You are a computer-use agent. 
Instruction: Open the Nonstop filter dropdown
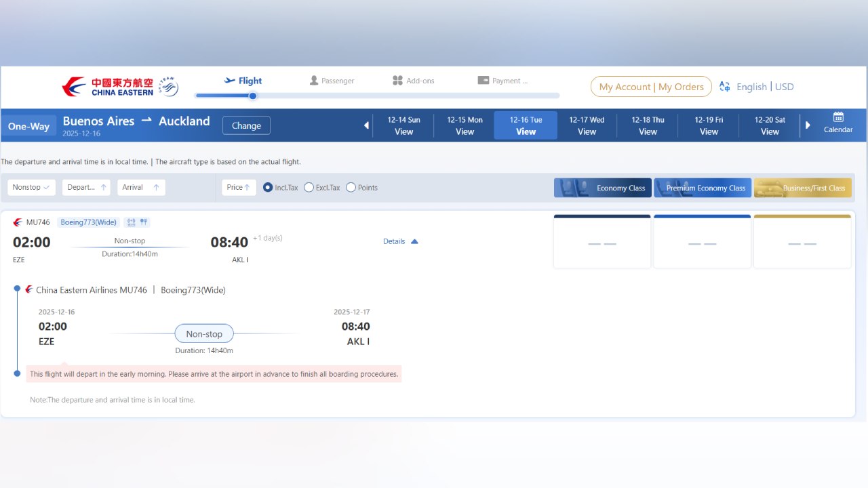coord(31,187)
